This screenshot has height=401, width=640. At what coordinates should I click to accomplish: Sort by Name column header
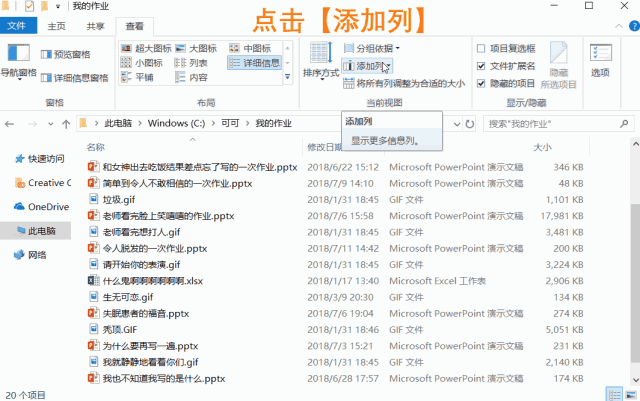pyautogui.click(x=96, y=147)
